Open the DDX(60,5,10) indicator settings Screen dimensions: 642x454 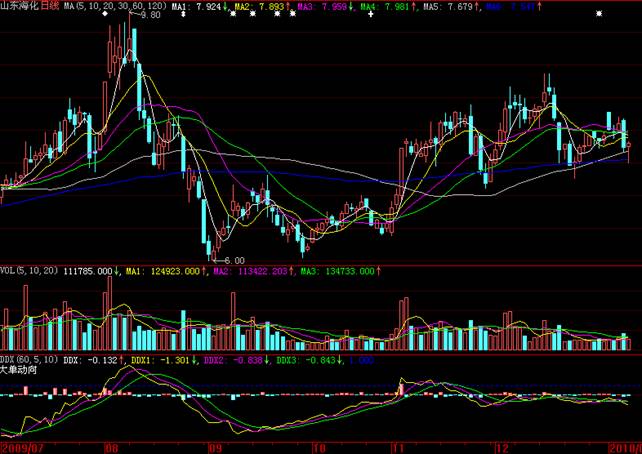(29, 360)
